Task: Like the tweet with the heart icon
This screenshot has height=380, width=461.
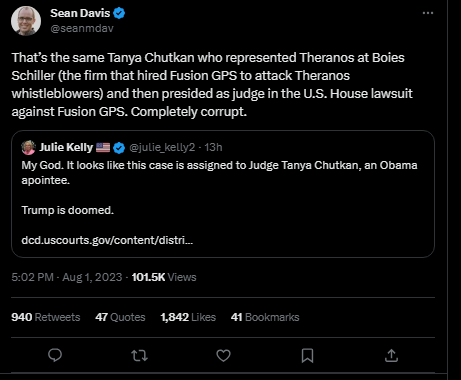Action: click(223, 356)
